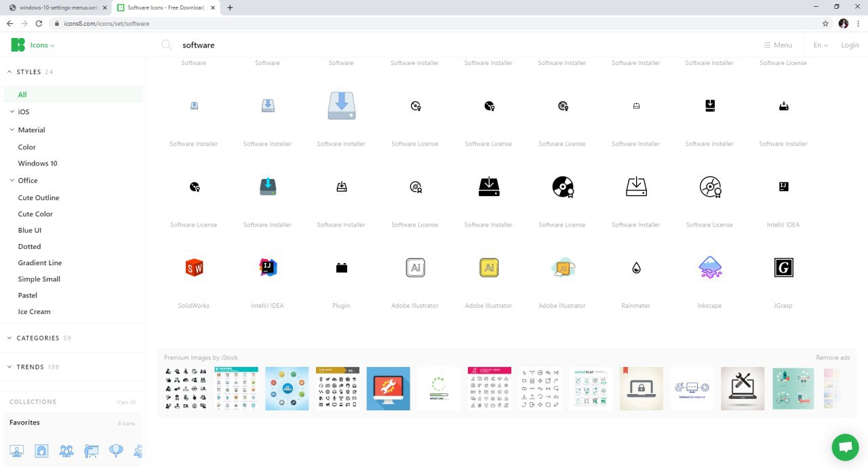
Task: Filter by Simple Small style
Action: (x=39, y=279)
